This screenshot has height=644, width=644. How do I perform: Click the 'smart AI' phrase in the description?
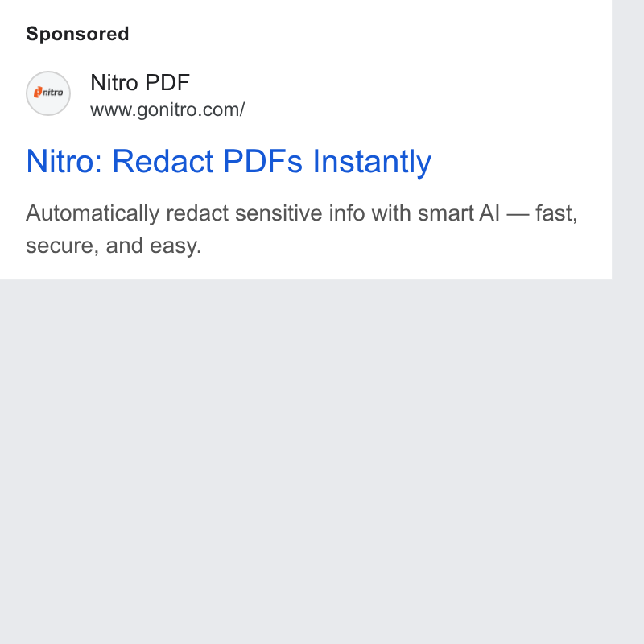point(459,213)
